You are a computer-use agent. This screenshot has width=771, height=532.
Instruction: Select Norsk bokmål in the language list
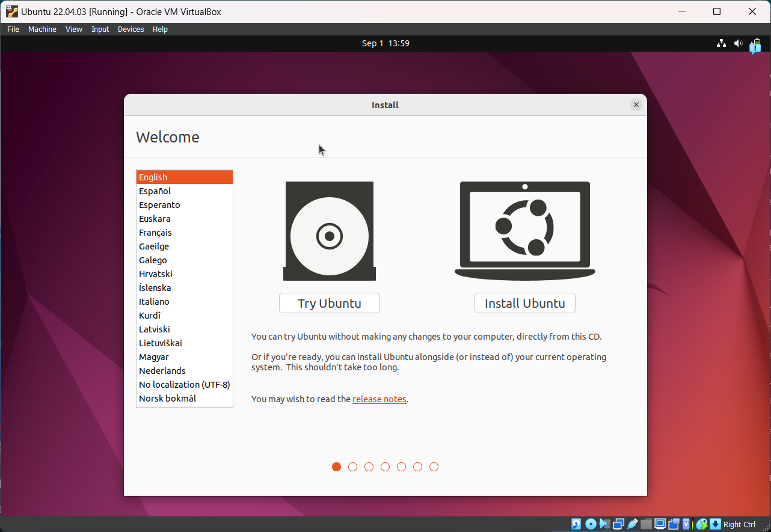[185, 399]
